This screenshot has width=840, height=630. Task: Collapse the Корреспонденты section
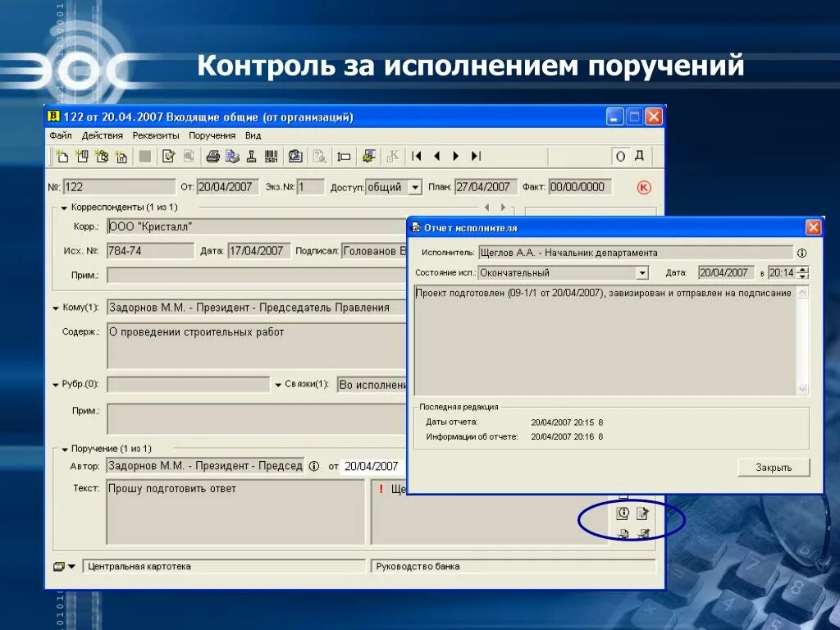point(64,208)
